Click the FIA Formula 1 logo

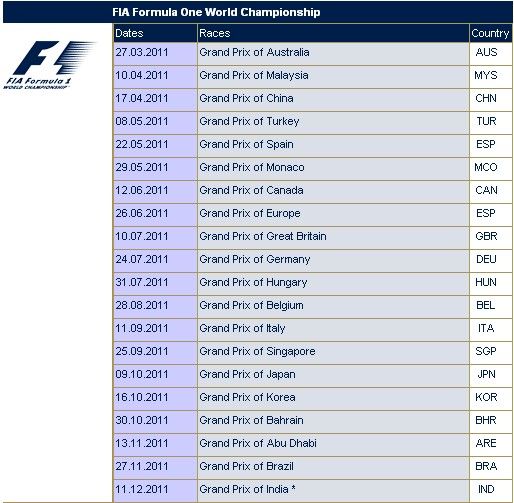coord(49,65)
